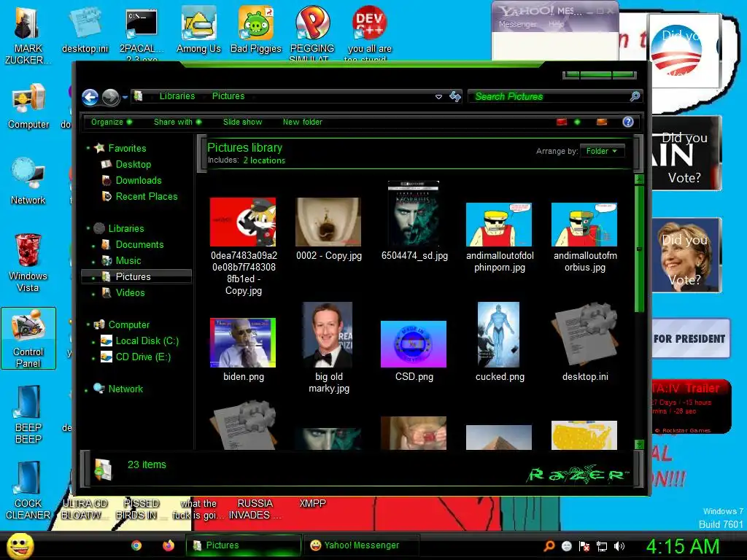This screenshot has width=747, height=560.
Task: Open the address bar history dropdown
Action: coord(438,97)
